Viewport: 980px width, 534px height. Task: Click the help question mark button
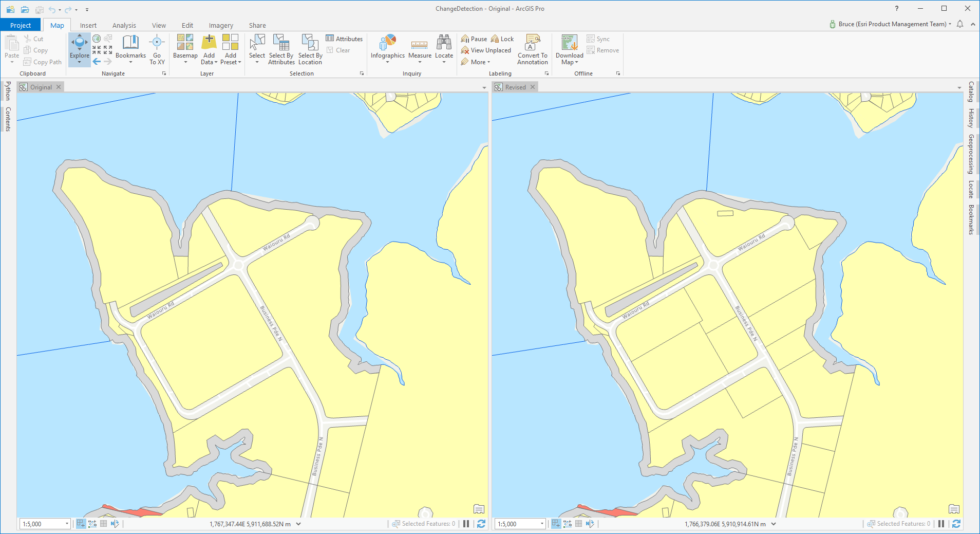[897, 9]
